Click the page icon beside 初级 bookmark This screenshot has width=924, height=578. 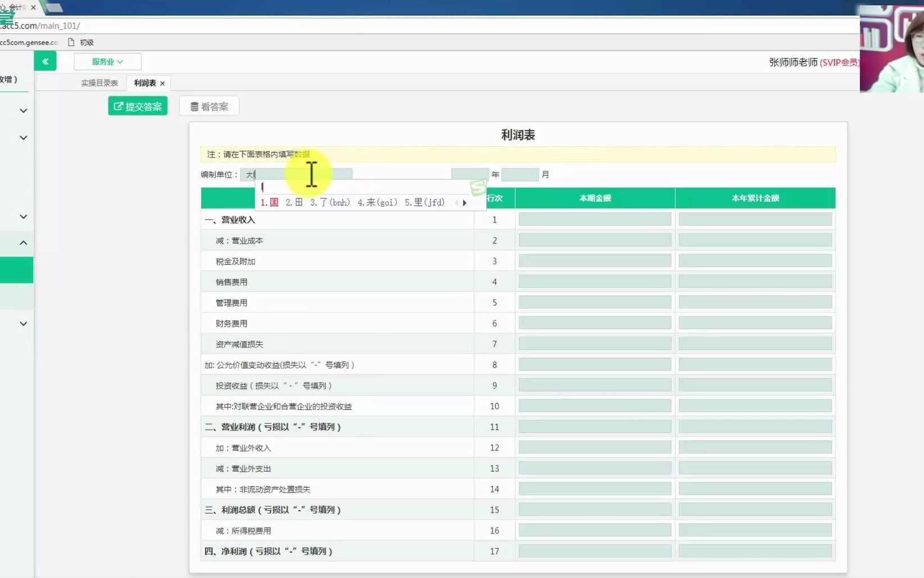[69, 42]
